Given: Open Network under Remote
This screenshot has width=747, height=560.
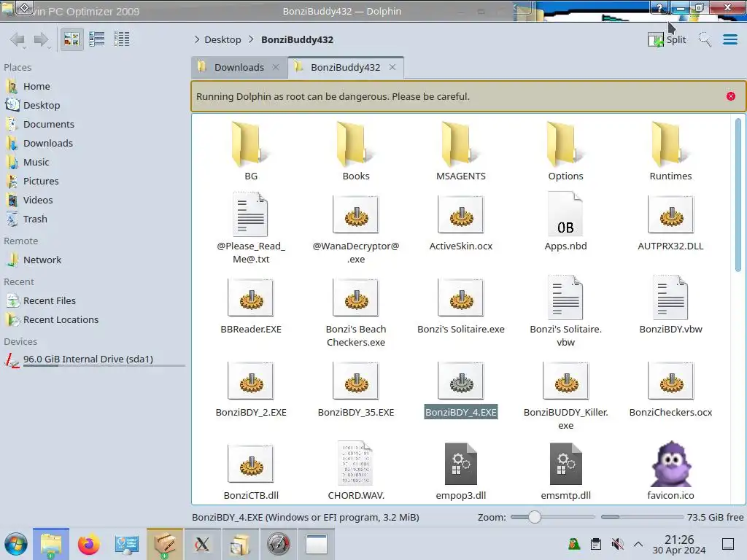Looking at the screenshot, I should [42, 260].
